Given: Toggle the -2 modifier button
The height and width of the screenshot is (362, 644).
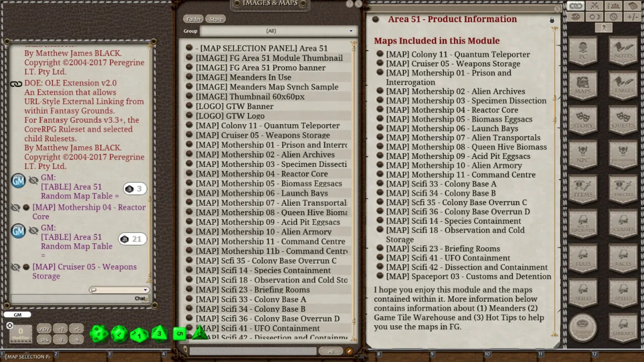Looking at the screenshot, I should pyautogui.click(x=61, y=339).
